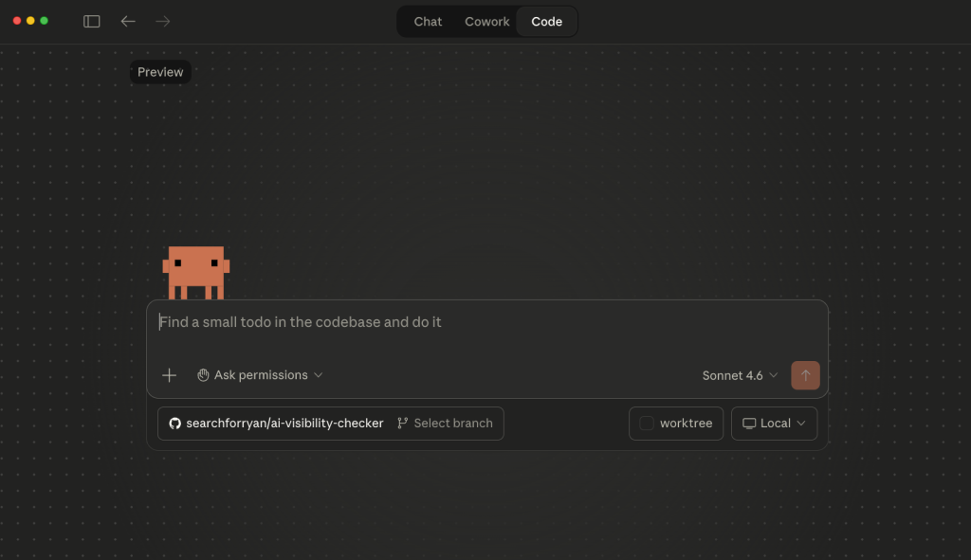Screen dimensions: 971x560
Task: Focus the prompt text input field
Action: click(487, 322)
